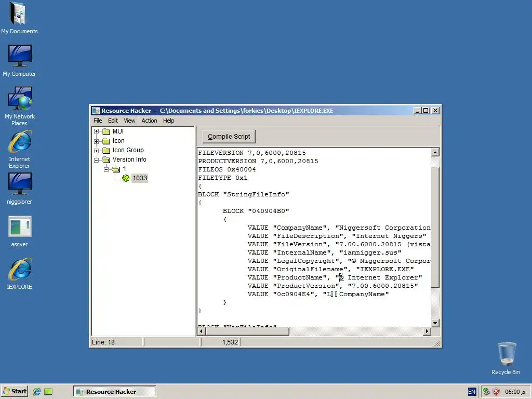Viewport: 532px width, 399px height.
Task: Click the VALUE "OriginalFilename" line
Action: click(x=331, y=270)
